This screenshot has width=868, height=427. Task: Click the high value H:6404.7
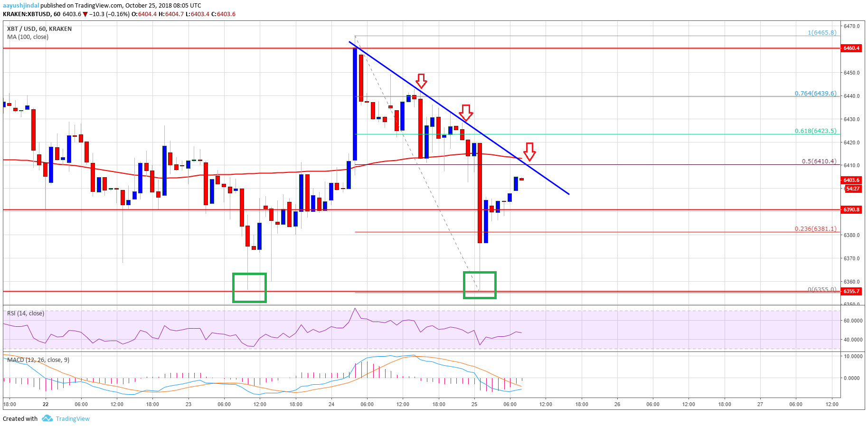170,14
